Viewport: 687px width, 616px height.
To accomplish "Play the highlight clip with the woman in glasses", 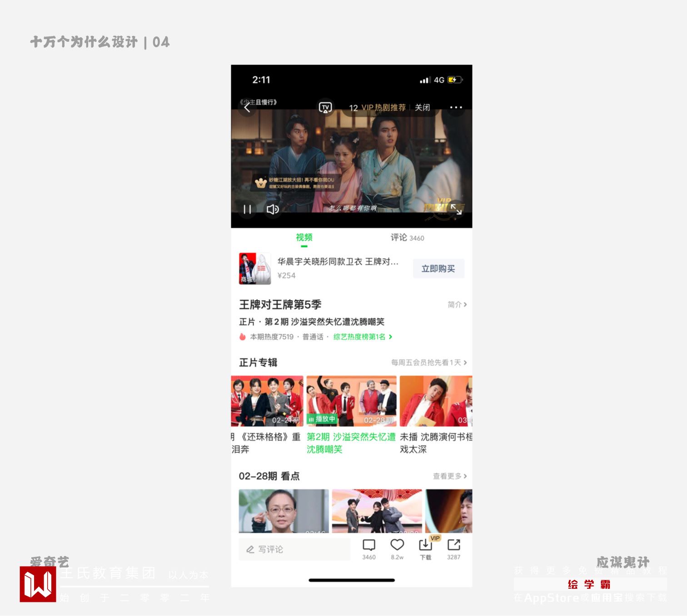I will click(284, 511).
